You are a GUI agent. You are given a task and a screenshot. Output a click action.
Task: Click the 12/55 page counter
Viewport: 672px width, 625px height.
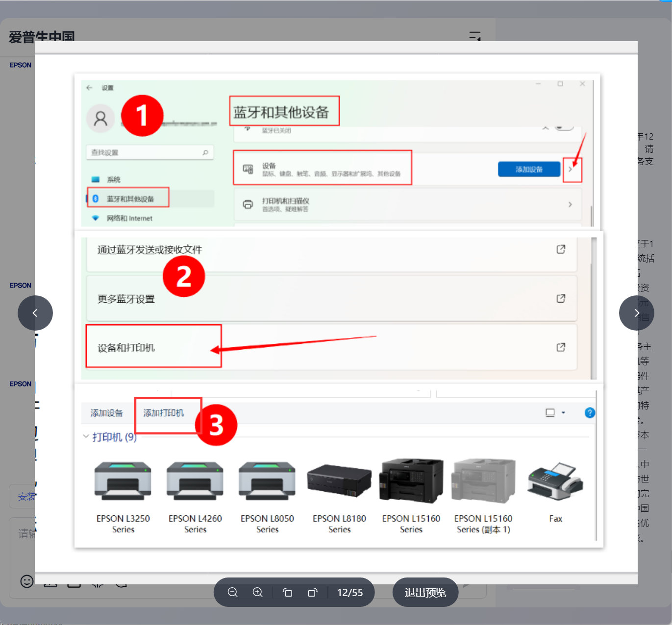coord(350,592)
